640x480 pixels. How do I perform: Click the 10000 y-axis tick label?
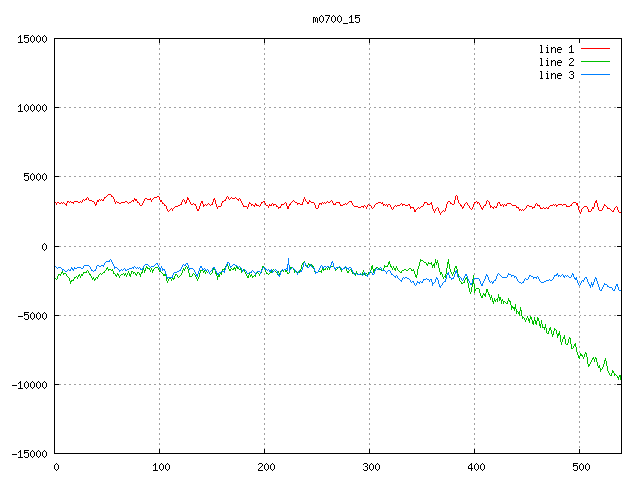[x=31, y=108]
